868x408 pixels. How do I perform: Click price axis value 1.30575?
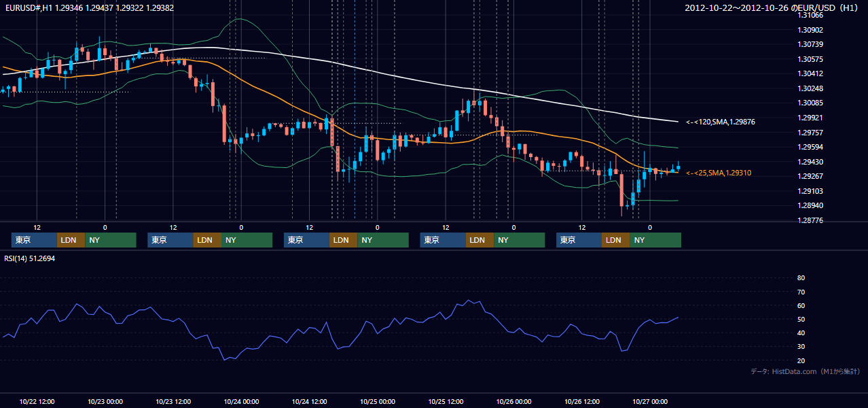(x=810, y=59)
